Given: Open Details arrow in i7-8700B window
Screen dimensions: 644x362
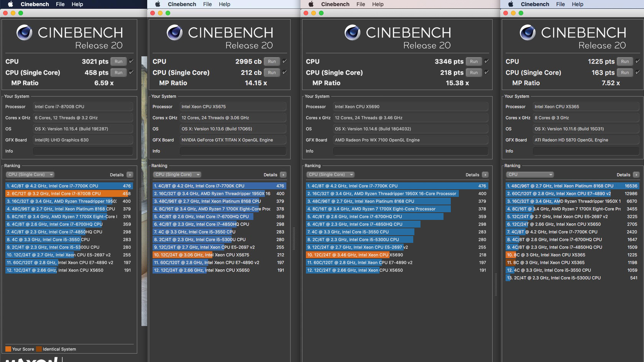Looking at the screenshot, I should click(130, 175).
